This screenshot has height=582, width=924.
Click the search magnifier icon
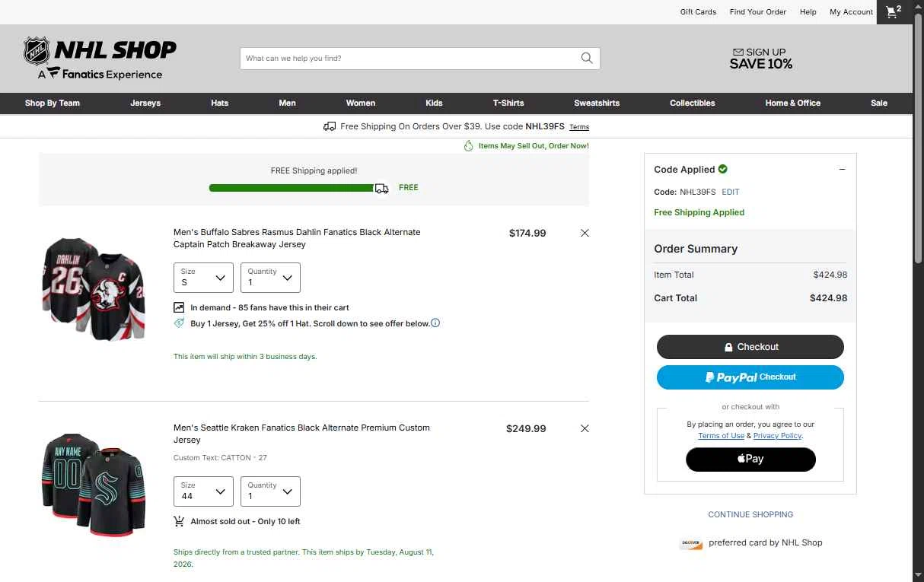point(586,58)
